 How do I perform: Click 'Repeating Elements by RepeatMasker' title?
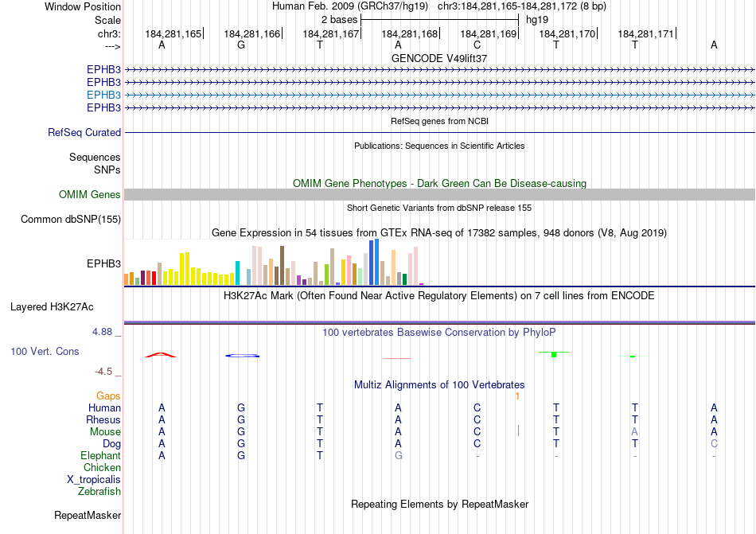coord(440,504)
